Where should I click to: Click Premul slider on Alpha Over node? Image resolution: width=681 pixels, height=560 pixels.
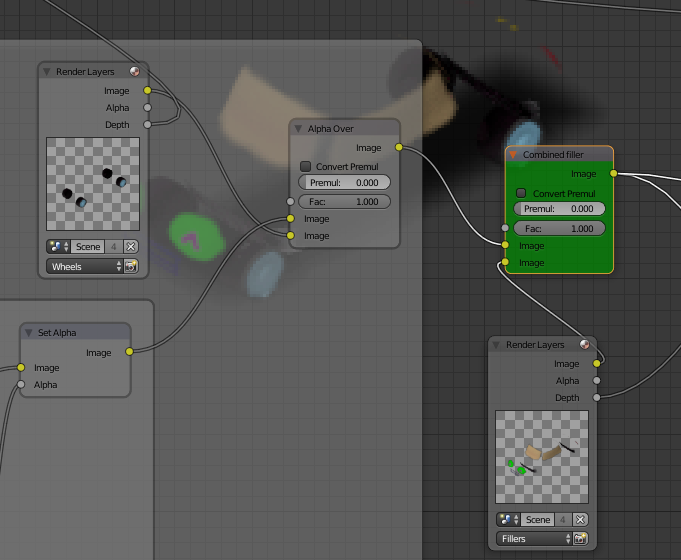(x=344, y=183)
